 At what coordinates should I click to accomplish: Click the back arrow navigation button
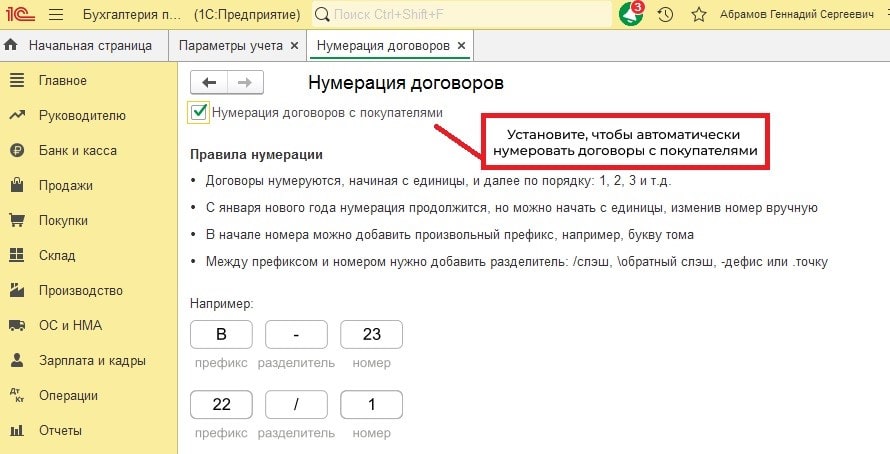pyautogui.click(x=209, y=83)
